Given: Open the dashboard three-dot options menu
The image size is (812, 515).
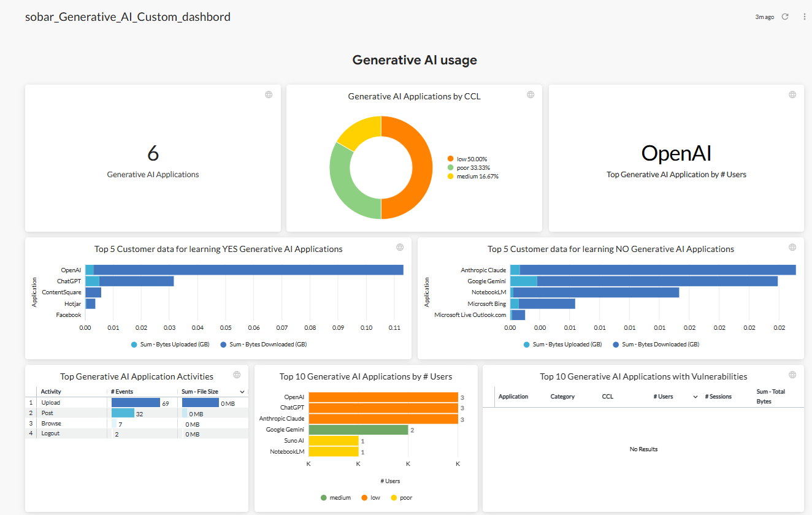Looking at the screenshot, I should coord(805,17).
